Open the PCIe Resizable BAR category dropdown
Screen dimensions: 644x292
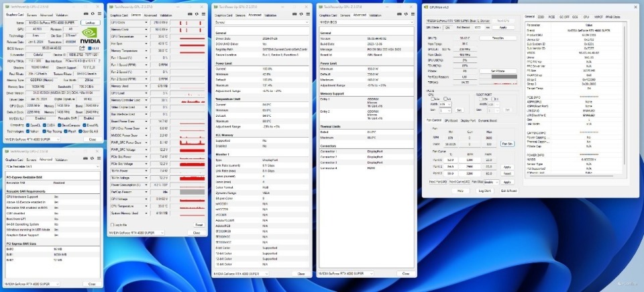[52, 166]
